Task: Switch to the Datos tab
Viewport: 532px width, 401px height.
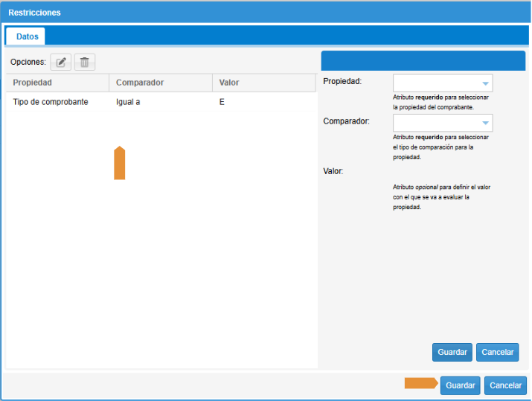Action: [27, 36]
